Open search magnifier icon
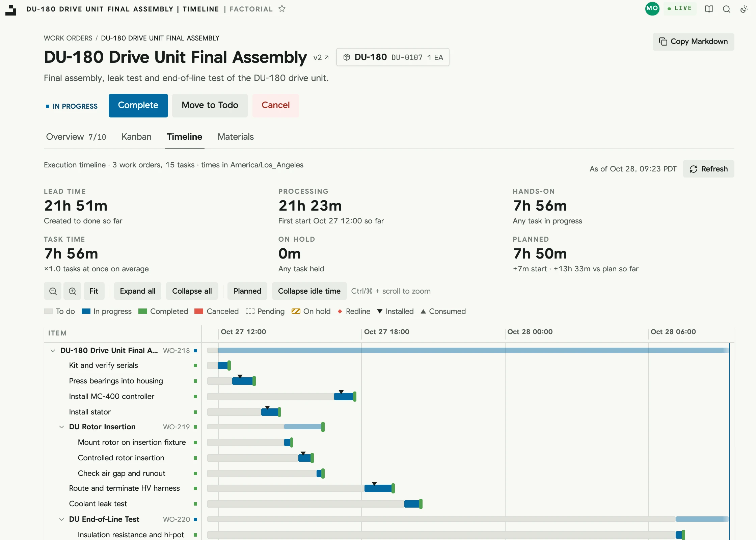Image resolution: width=756 pixels, height=540 pixels. click(727, 9)
